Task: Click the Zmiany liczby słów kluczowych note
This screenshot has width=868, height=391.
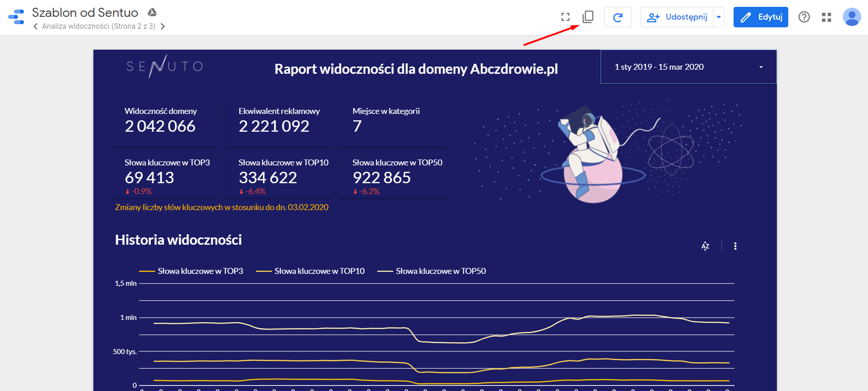Action: tap(221, 207)
